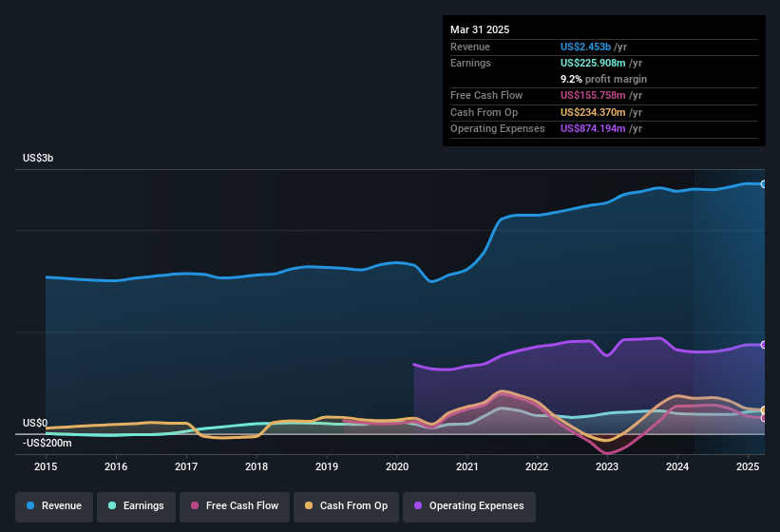
Task: Click the tooltip Operating Expenses row label
Action: pos(498,129)
